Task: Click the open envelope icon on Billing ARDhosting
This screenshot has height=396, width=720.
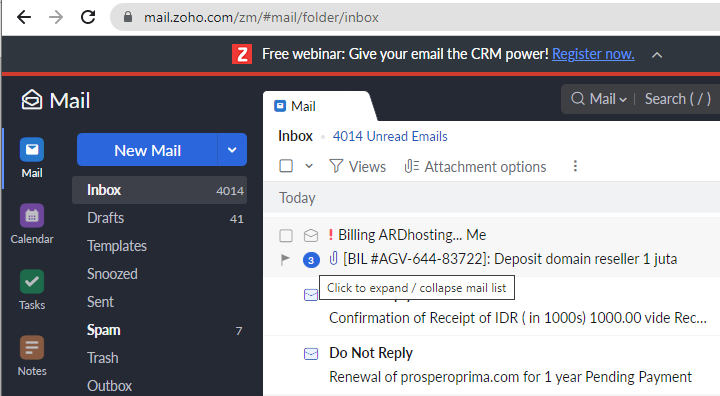Action: click(x=311, y=236)
